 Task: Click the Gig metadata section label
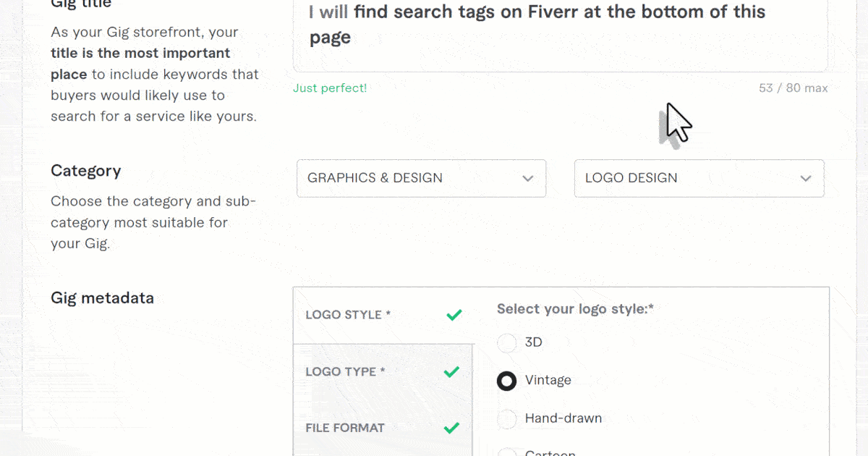[102, 297]
